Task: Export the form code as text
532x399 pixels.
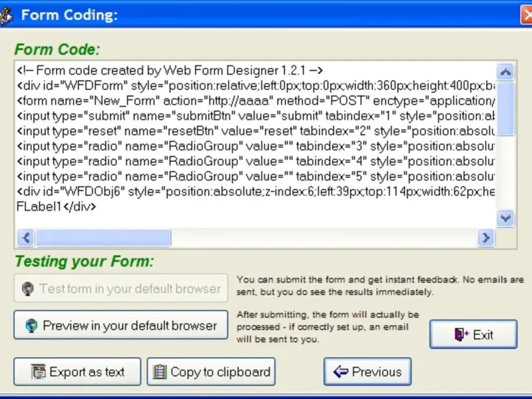Action: click(77, 372)
